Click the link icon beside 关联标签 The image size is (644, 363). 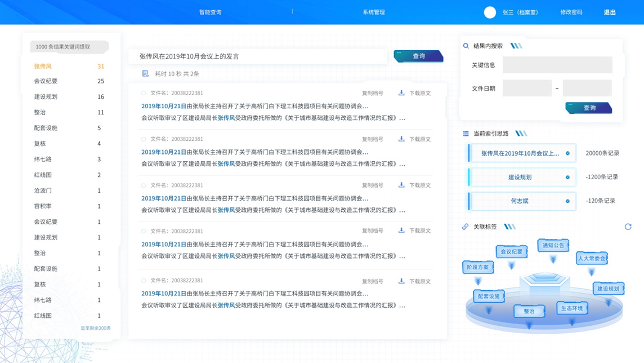pyautogui.click(x=465, y=227)
